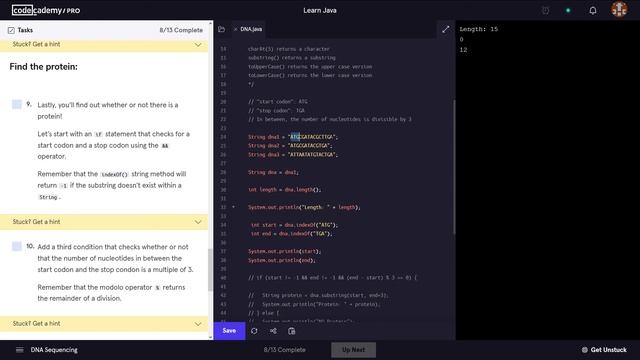Image resolution: width=640 pixels, height=360 pixels.
Task: Open the notifications bell
Action: 593,11
